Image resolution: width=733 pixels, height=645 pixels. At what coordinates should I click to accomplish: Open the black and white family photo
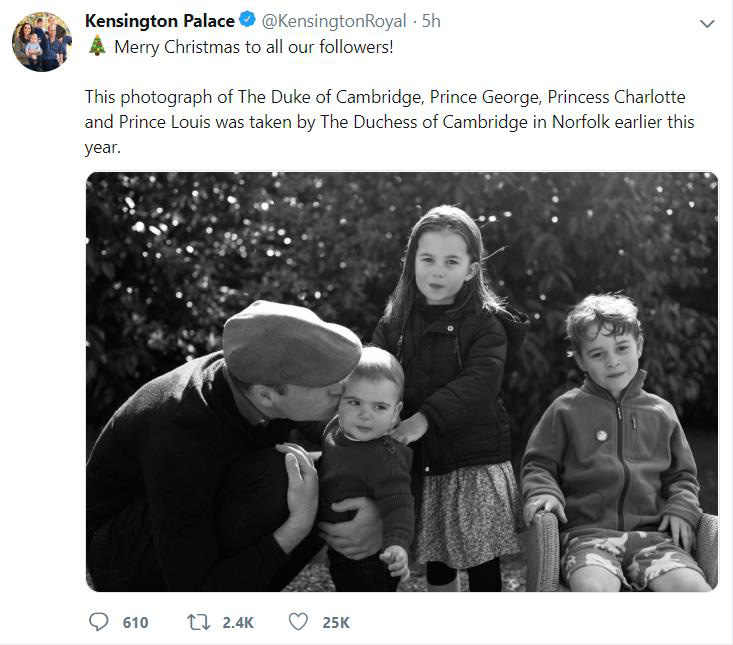click(402, 381)
